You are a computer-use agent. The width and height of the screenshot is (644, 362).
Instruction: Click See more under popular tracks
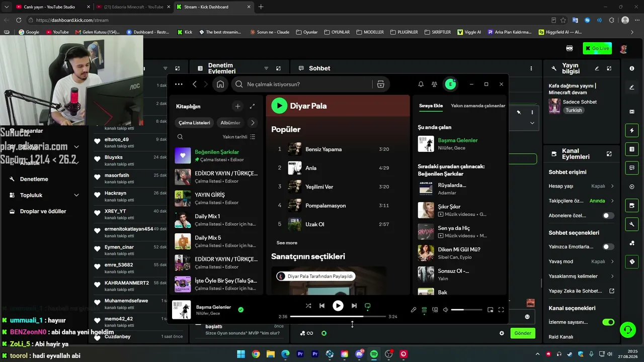287,243
